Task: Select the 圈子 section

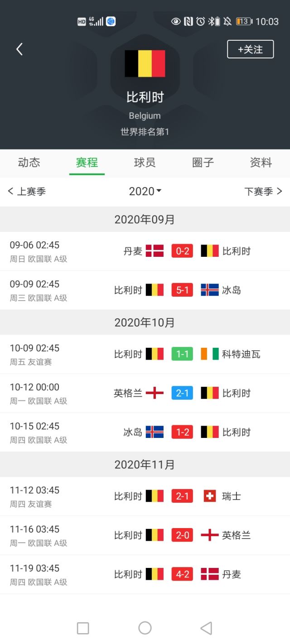Action: 203,163
